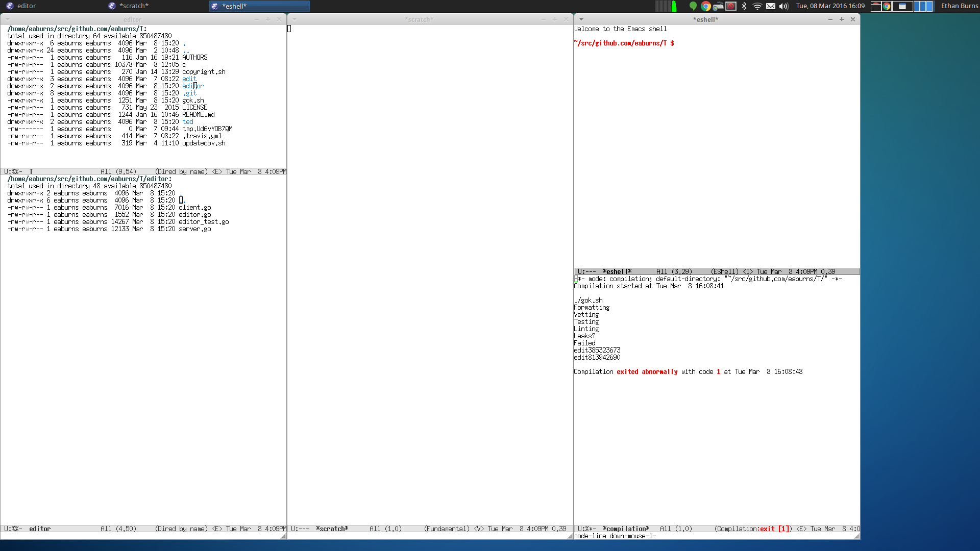Click the 'exit [1]' compilation status

(x=775, y=529)
